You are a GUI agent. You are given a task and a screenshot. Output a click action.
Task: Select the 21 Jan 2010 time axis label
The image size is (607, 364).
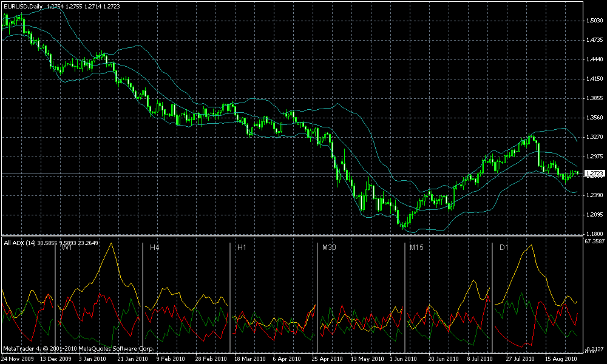[x=133, y=359]
